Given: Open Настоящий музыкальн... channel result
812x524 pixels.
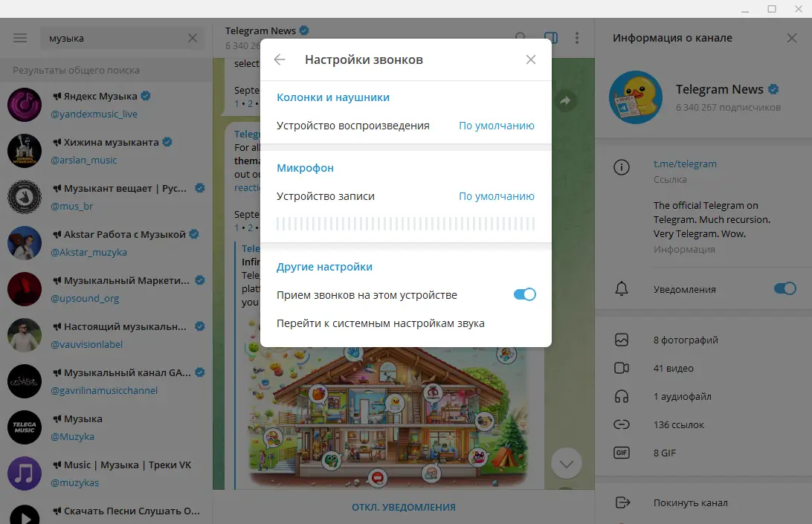Looking at the screenshot, I should (106, 335).
